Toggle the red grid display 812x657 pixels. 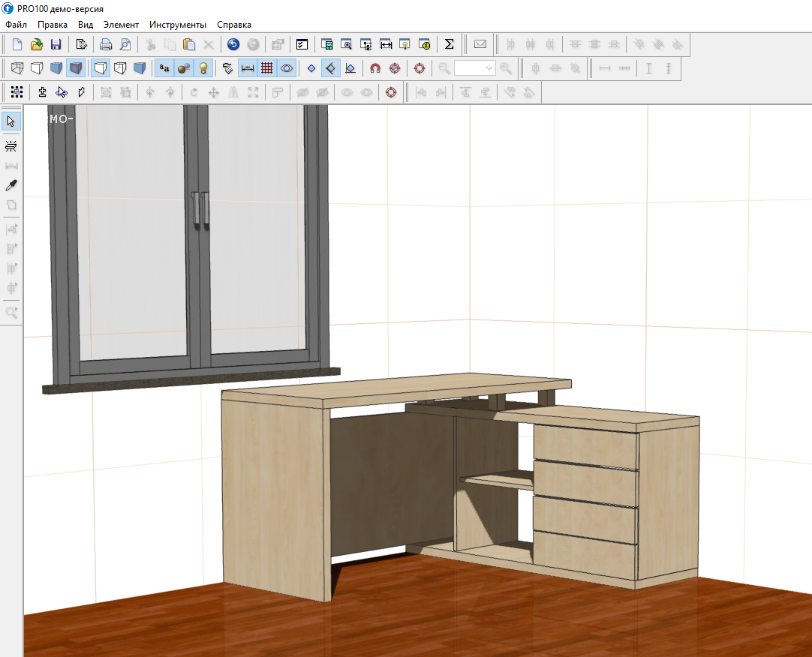coord(267,68)
